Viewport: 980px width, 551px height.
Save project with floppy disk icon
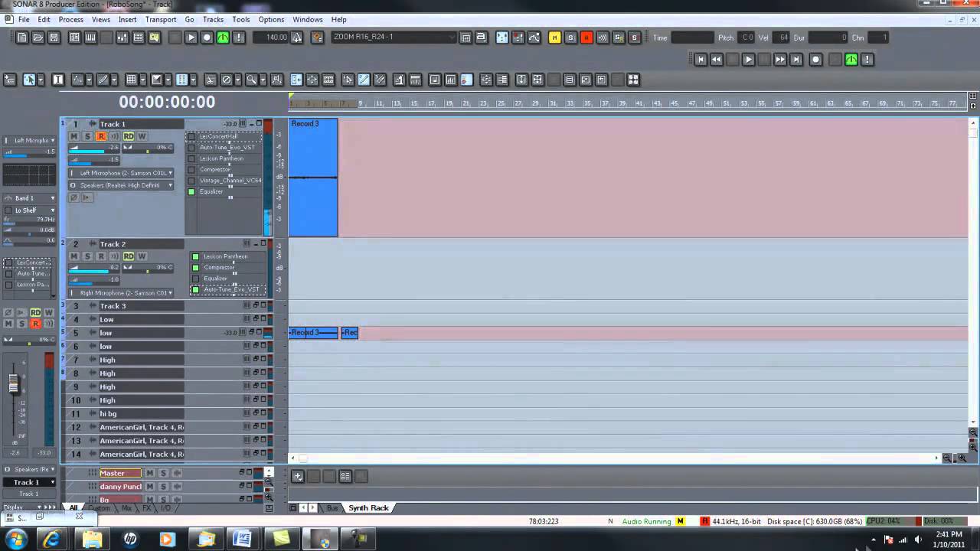54,37
